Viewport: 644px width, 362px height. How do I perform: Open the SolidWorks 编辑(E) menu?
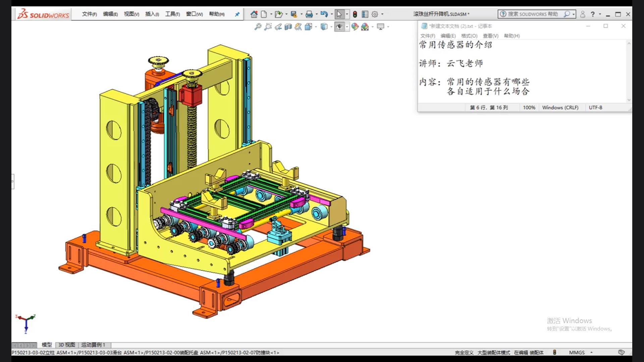tap(110, 14)
